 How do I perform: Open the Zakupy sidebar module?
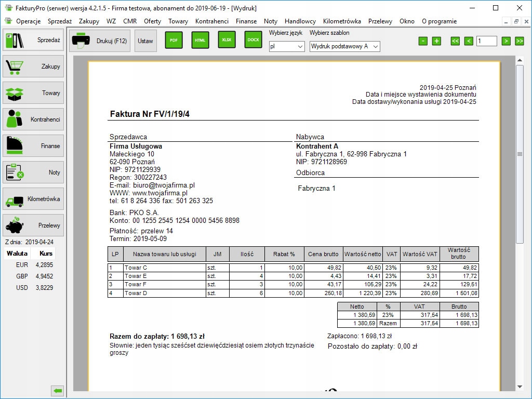point(33,66)
